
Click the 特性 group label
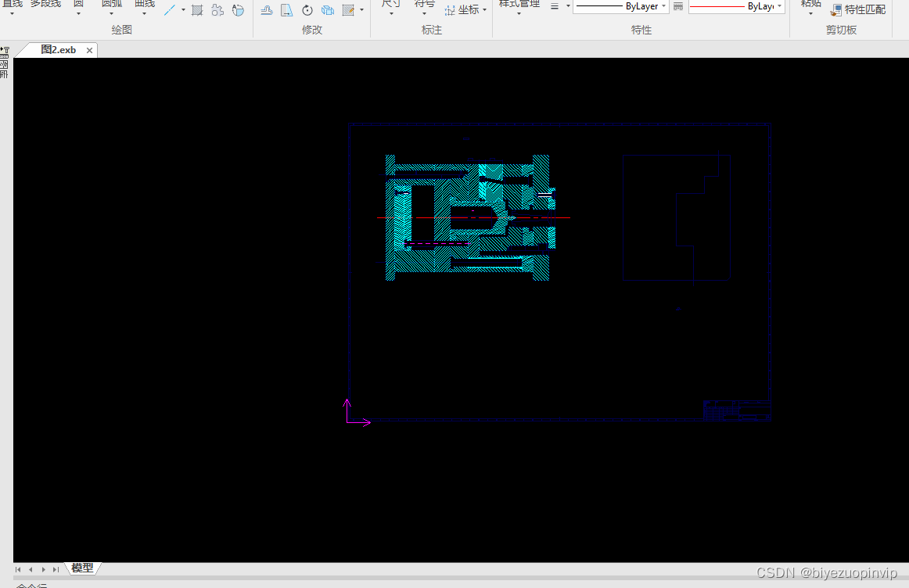(641, 30)
